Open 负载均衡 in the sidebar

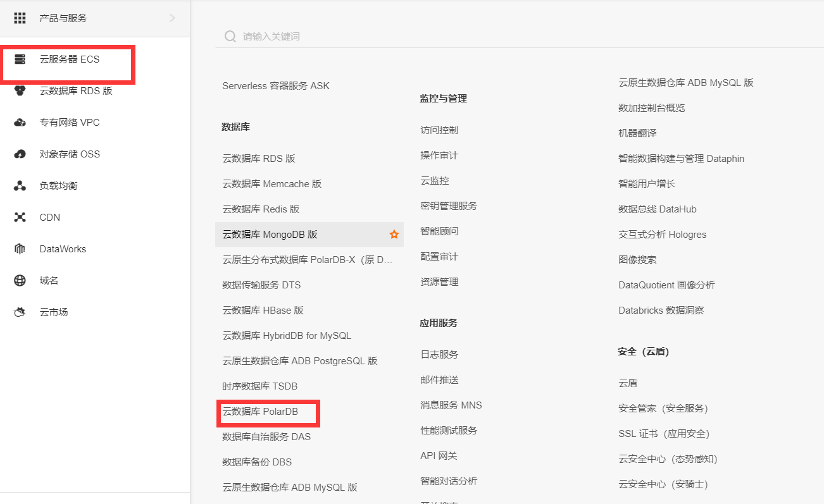[x=58, y=186]
